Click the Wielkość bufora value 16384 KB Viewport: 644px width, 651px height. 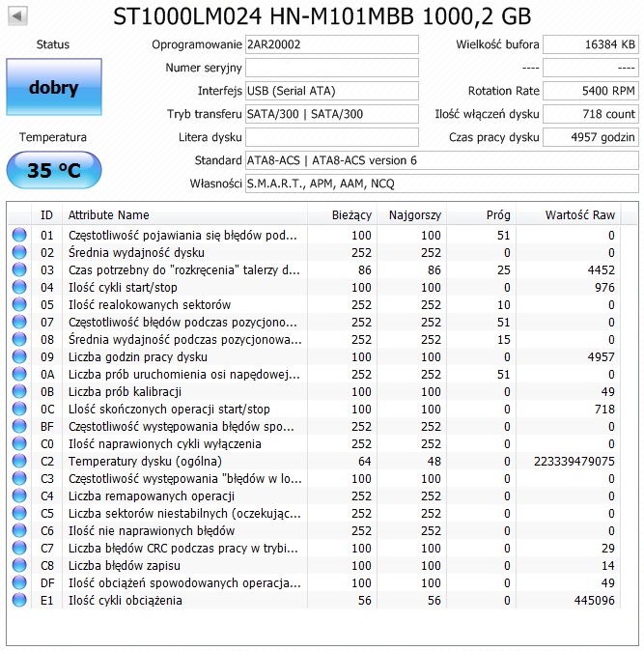(591, 44)
